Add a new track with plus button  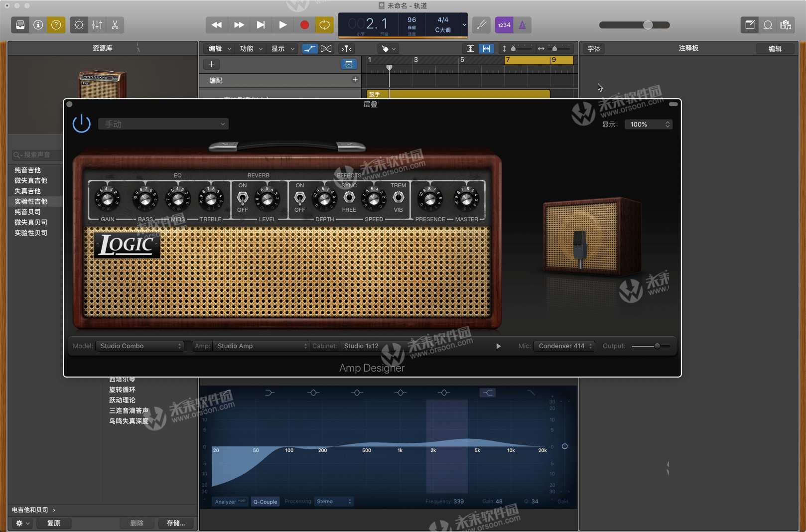211,64
